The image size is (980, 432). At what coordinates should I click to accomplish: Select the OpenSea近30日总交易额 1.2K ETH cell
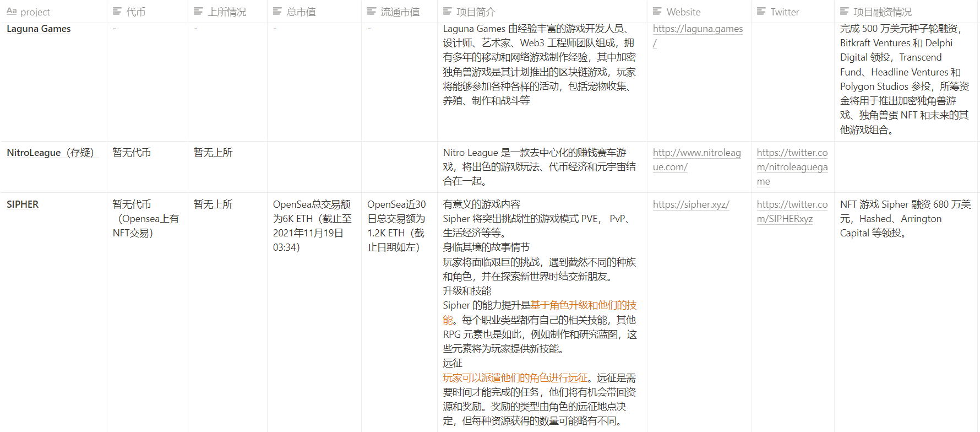[399, 312]
